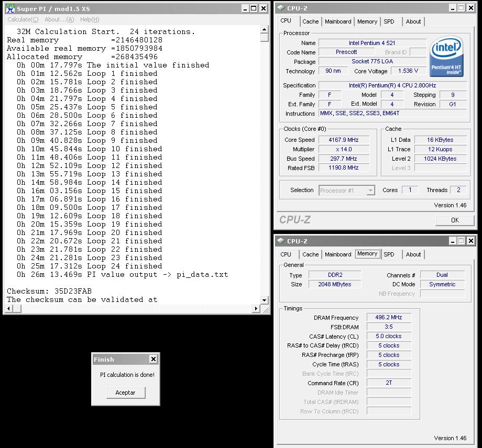Image resolution: width=482 pixels, height=448 pixels.
Task: Click the FSB:DRAM ratio value 3:5
Action: point(389,327)
